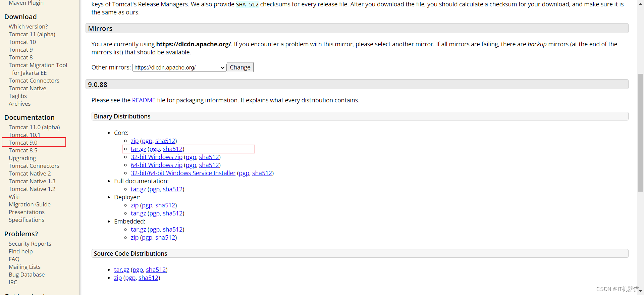Download the 32-bit Windows zip
Image resolution: width=644 pixels, height=295 pixels.
click(x=157, y=157)
